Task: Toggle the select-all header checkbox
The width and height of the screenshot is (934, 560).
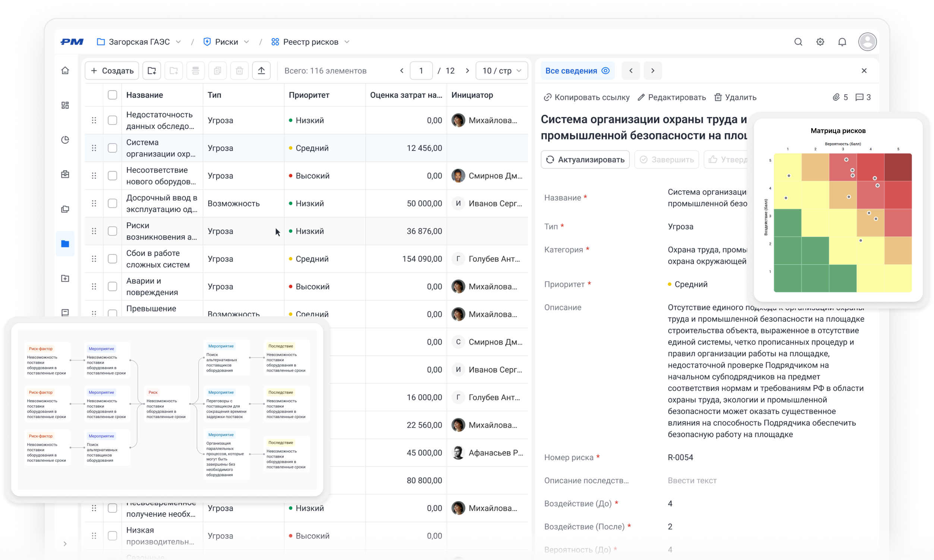Action: pyautogui.click(x=113, y=95)
